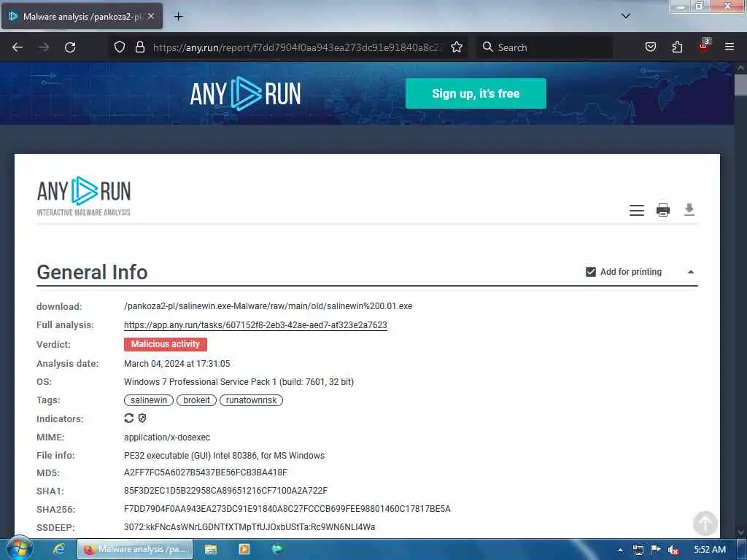Image resolution: width=747 pixels, height=560 pixels.
Task: Open the media player taskbar icon
Action: 244,549
